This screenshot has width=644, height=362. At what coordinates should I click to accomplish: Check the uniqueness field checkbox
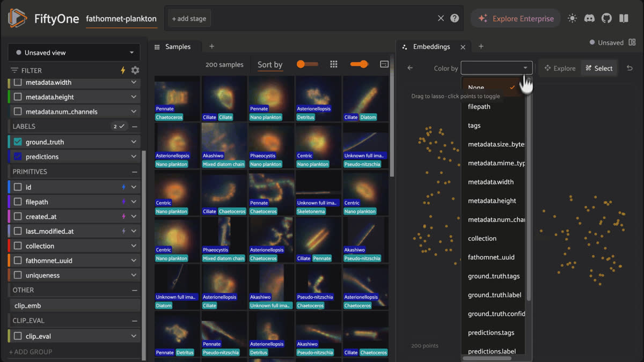[x=18, y=276]
